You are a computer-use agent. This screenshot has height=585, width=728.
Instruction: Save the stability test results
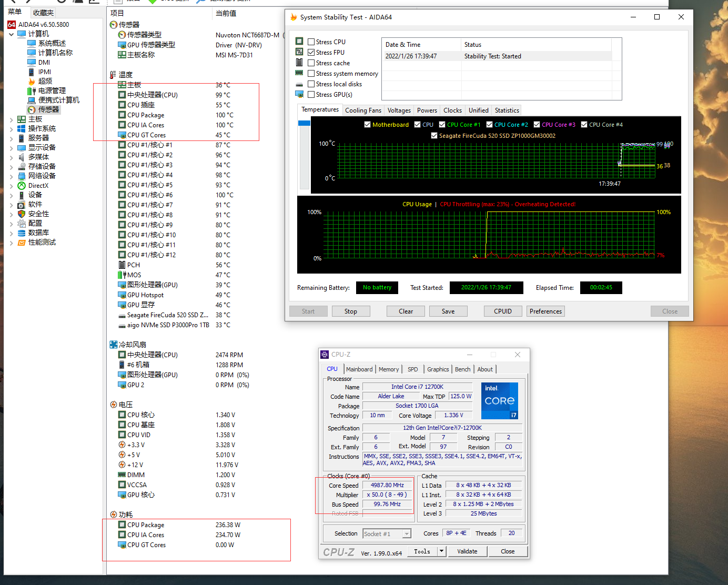tap(448, 311)
